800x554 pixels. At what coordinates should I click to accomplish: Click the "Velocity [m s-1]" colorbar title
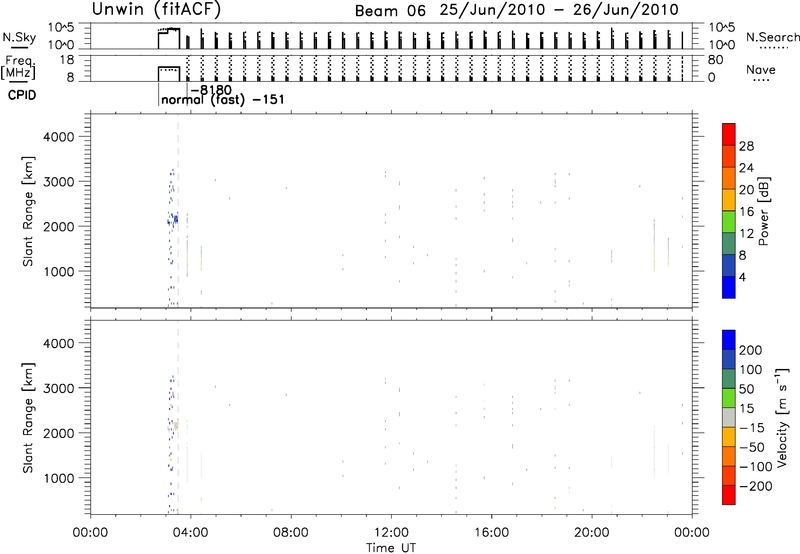click(x=781, y=417)
